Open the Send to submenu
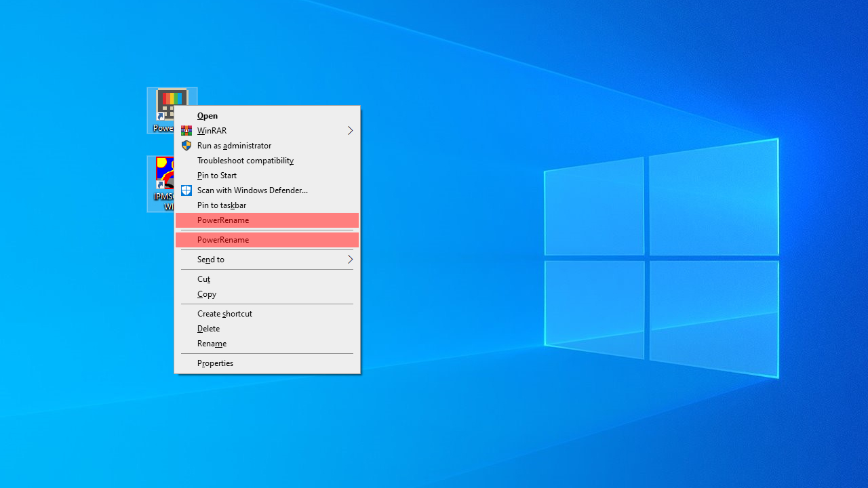The image size is (868, 488). [267, 260]
